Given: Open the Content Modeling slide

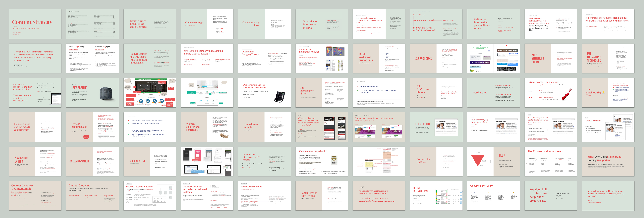Looking at the screenshot, I should coord(92,196).
